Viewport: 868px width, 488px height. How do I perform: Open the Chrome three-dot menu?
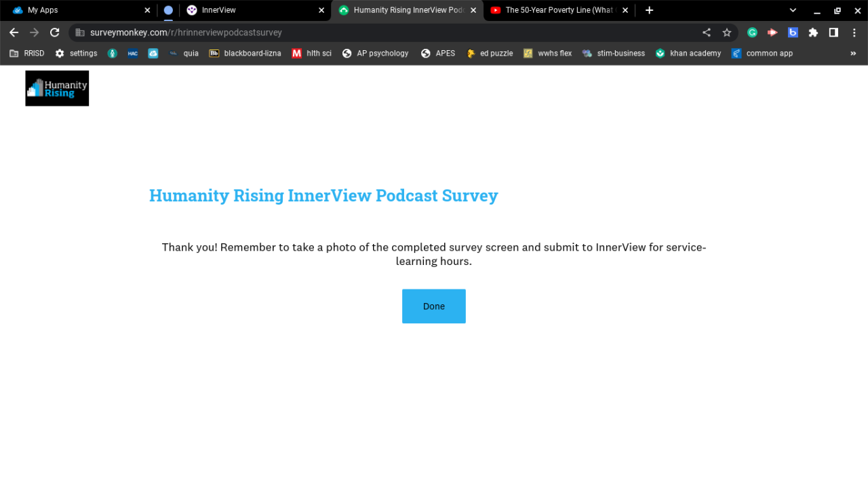click(x=854, y=33)
